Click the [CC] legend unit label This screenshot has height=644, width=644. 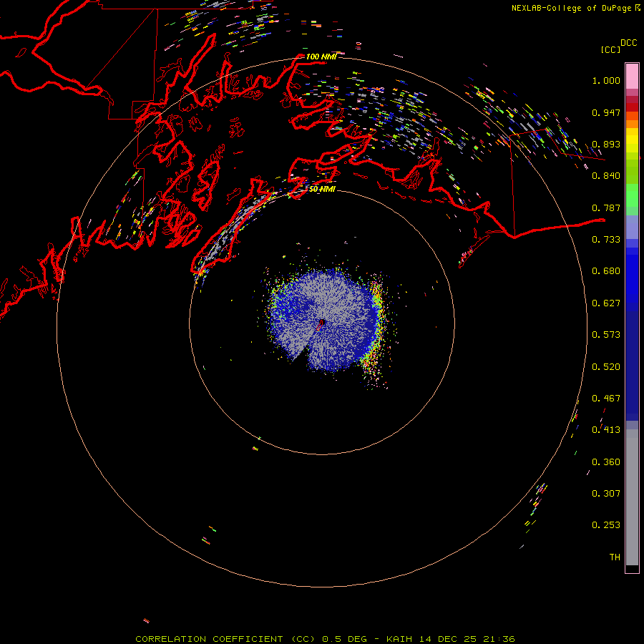610,49
